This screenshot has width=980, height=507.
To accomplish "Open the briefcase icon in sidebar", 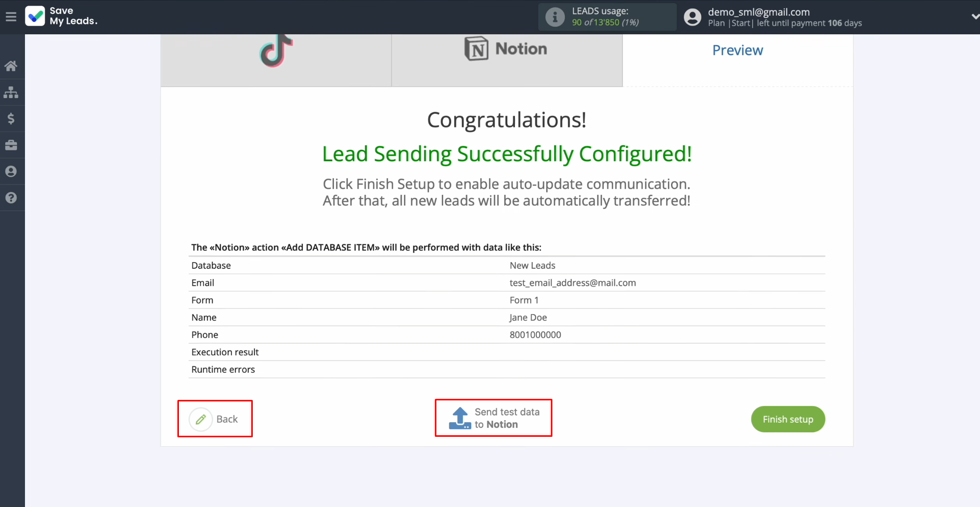I will pyautogui.click(x=11, y=145).
